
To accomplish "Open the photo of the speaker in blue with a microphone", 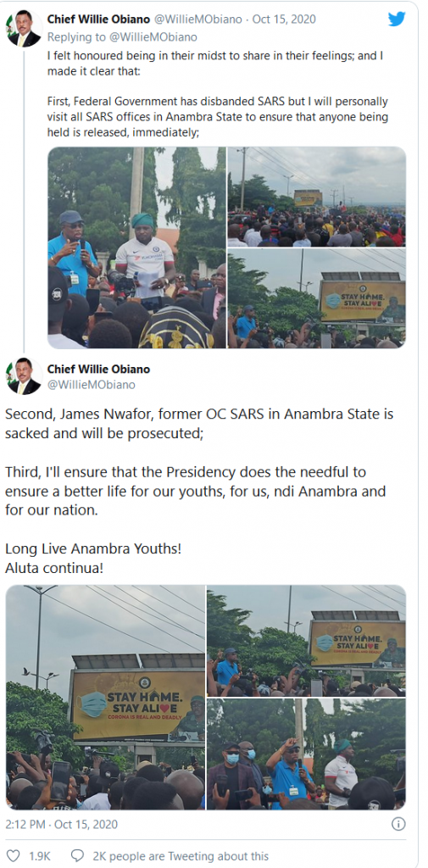I will tap(136, 248).
